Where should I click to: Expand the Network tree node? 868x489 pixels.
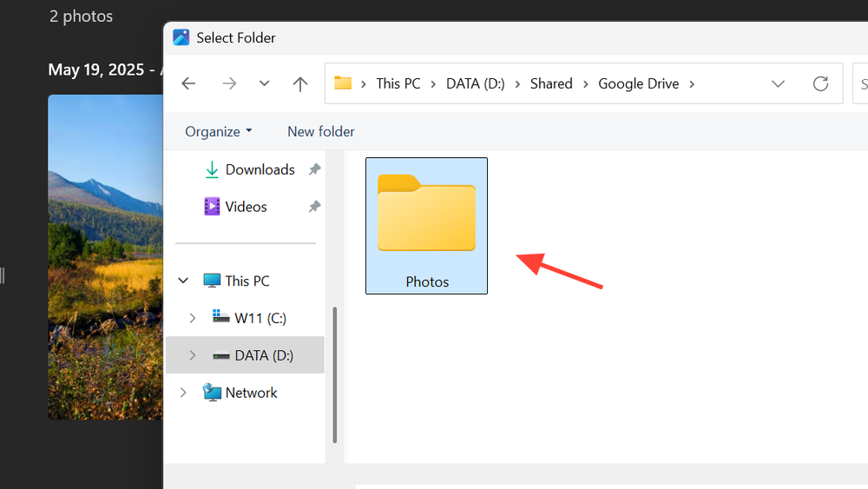(x=183, y=393)
